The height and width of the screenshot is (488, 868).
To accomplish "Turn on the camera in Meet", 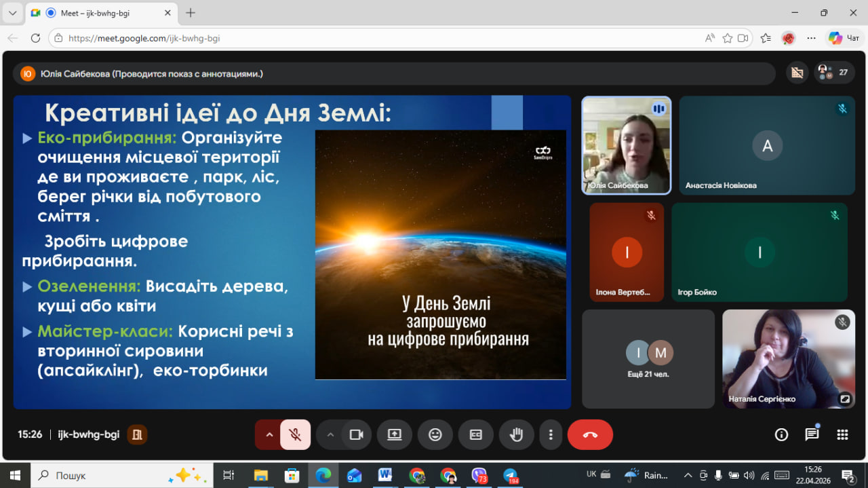I will pyautogui.click(x=356, y=434).
